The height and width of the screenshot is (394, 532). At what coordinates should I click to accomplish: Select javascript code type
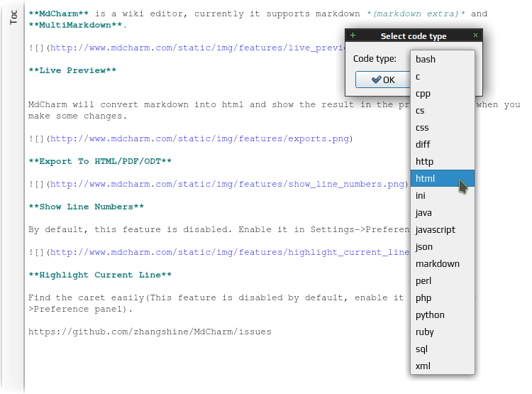click(x=443, y=229)
